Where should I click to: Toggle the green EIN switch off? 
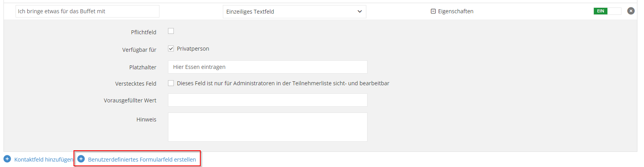(x=607, y=11)
